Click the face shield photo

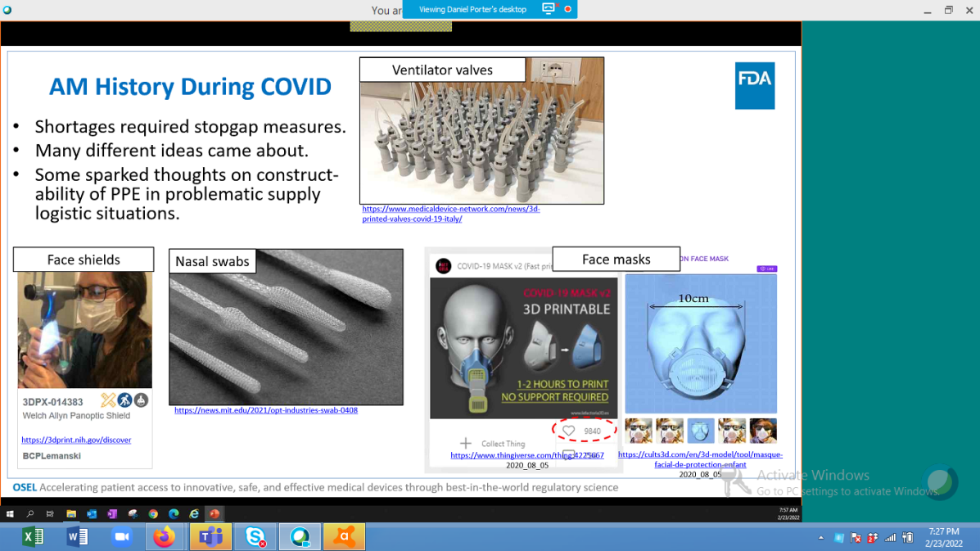pos(84,330)
